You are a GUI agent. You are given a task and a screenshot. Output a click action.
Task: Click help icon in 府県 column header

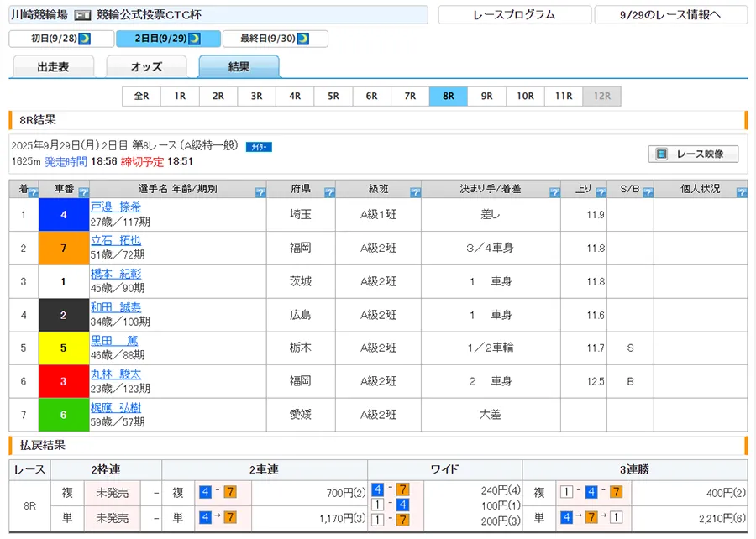coord(329,192)
